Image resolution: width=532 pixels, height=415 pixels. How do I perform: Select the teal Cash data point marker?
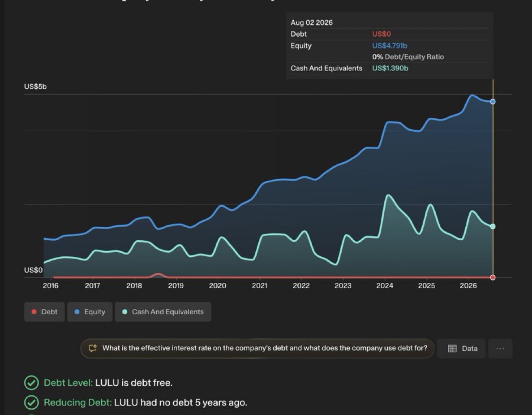493,226
